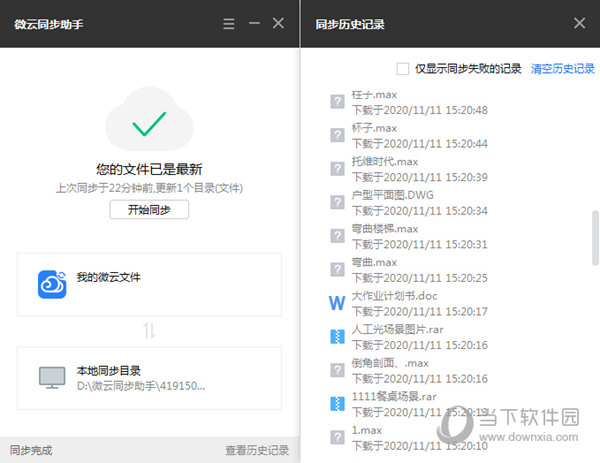Open 我的微云文件
This screenshot has height=463, width=600.
tap(149, 284)
